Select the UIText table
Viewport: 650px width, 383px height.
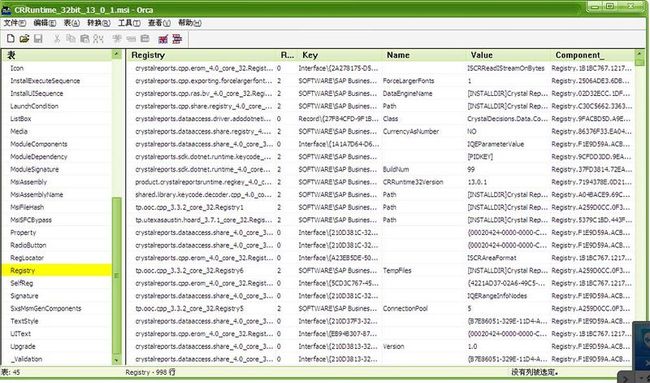[x=20, y=334]
